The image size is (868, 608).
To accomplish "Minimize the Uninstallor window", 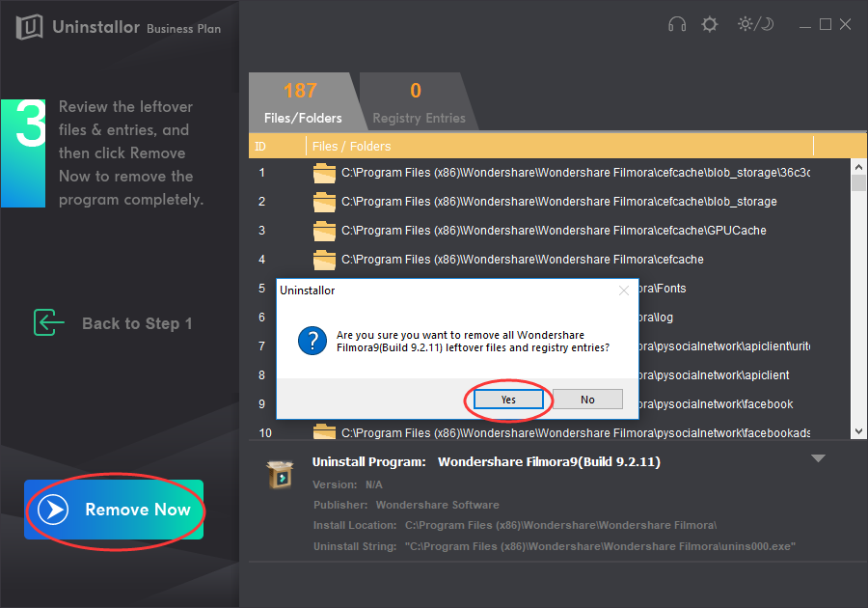I will coord(805,25).
